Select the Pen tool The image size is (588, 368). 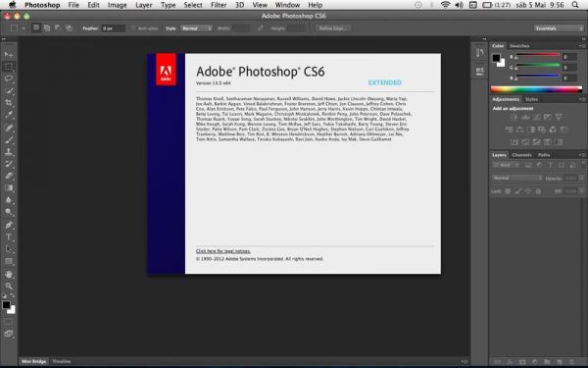pos(9,225)
